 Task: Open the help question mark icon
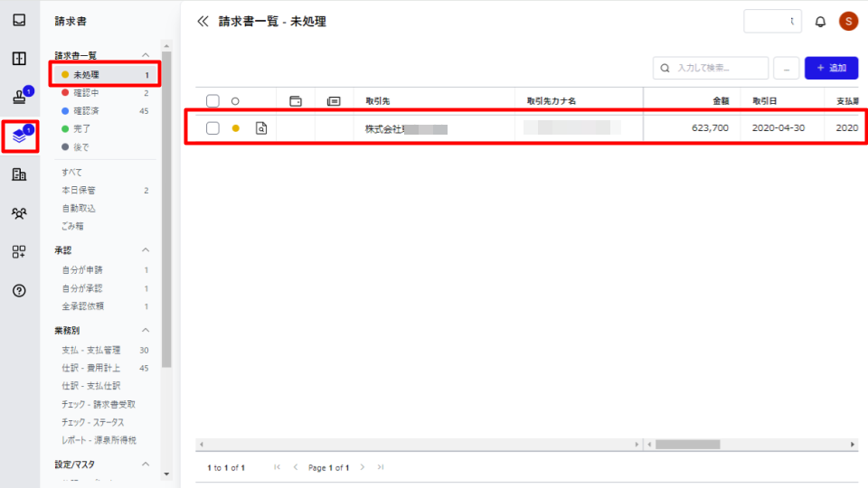(19, 290)
